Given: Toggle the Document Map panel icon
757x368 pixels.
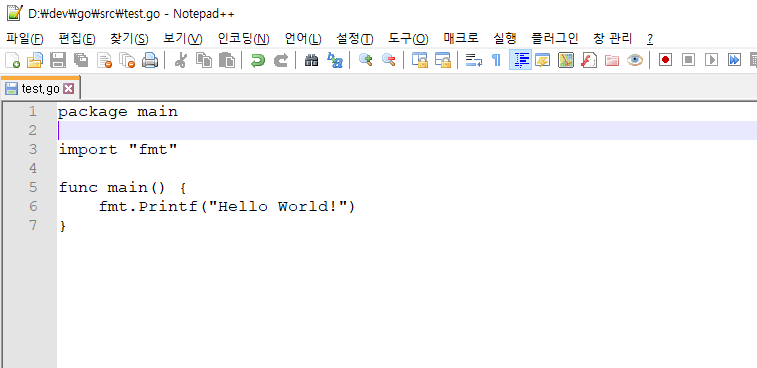Looking at the screenshot, I should point(566,60).
